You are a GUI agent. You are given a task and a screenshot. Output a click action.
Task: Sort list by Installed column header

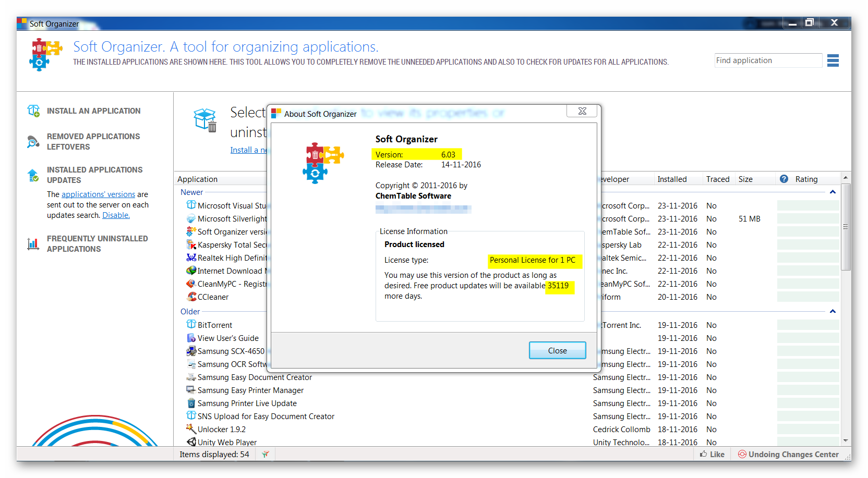pos(672,179)
